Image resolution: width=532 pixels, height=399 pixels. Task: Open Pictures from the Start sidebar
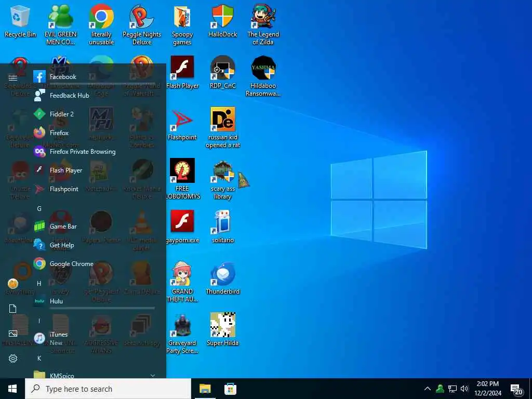click(x=13, y=334)
